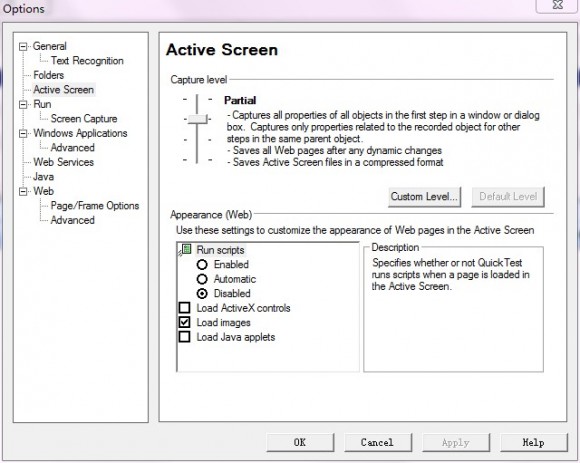
Task: Click the Capture level slider handle
Action: click(x=197, y=119)
